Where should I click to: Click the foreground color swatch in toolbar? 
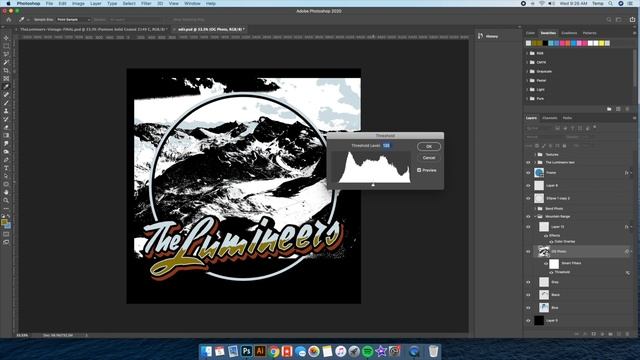[x=4, y=223]
